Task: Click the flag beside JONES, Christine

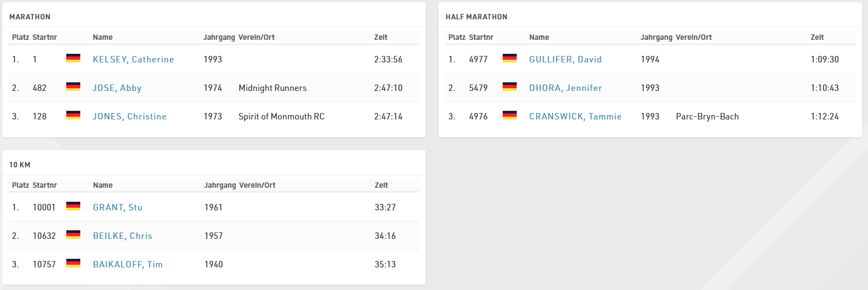Action: tap(73, 115)
